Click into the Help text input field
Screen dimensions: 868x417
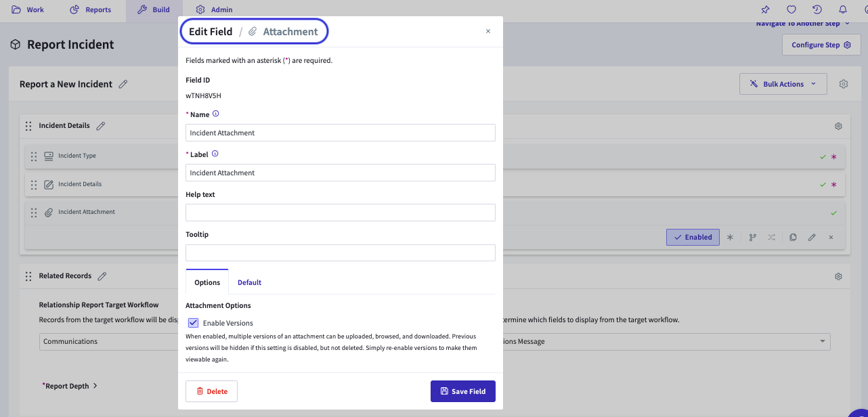(x=341, y=213)
